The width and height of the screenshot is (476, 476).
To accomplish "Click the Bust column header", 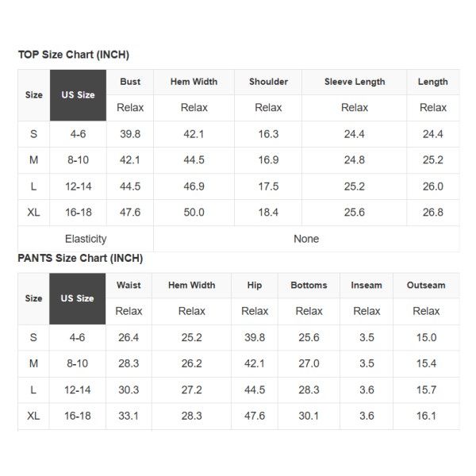I will (x=130, y=82).
